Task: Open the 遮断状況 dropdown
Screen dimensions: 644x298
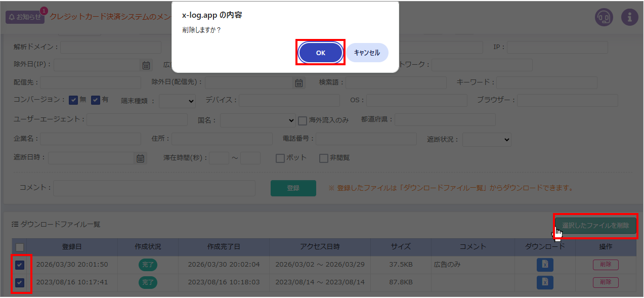Action: click(x=486, y=139)
